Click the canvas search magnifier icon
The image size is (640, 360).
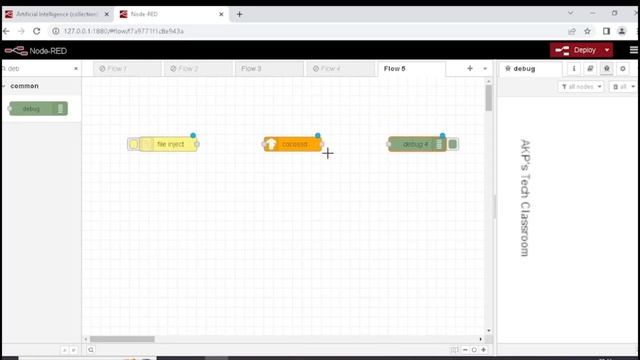point(91,350)
